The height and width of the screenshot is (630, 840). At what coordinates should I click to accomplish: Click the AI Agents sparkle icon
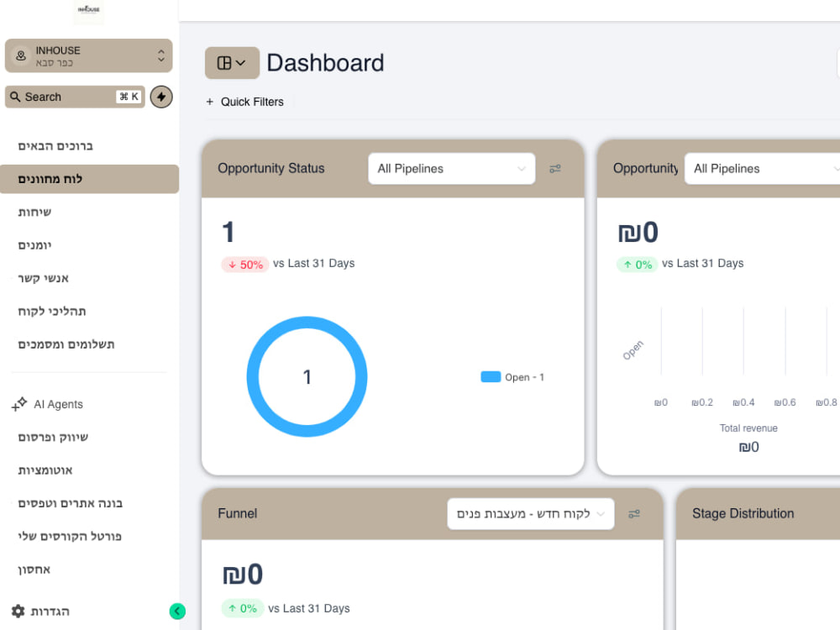[19, 405]
